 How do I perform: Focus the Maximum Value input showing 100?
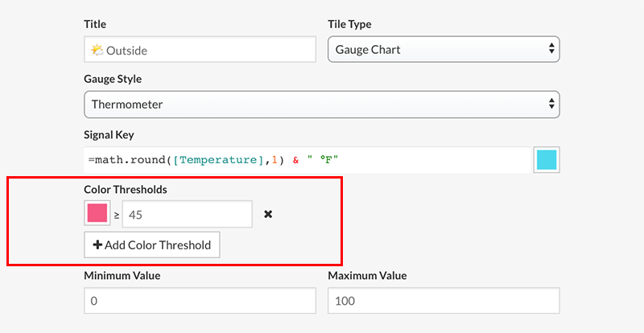443,300
